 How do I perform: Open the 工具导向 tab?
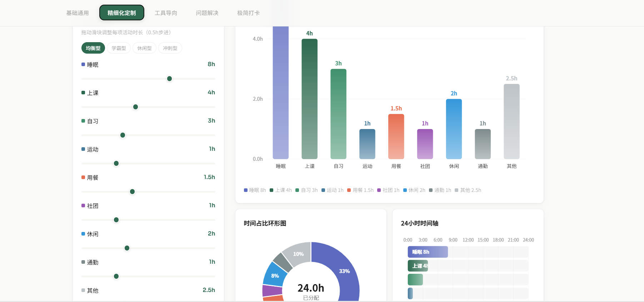(166, 13)
